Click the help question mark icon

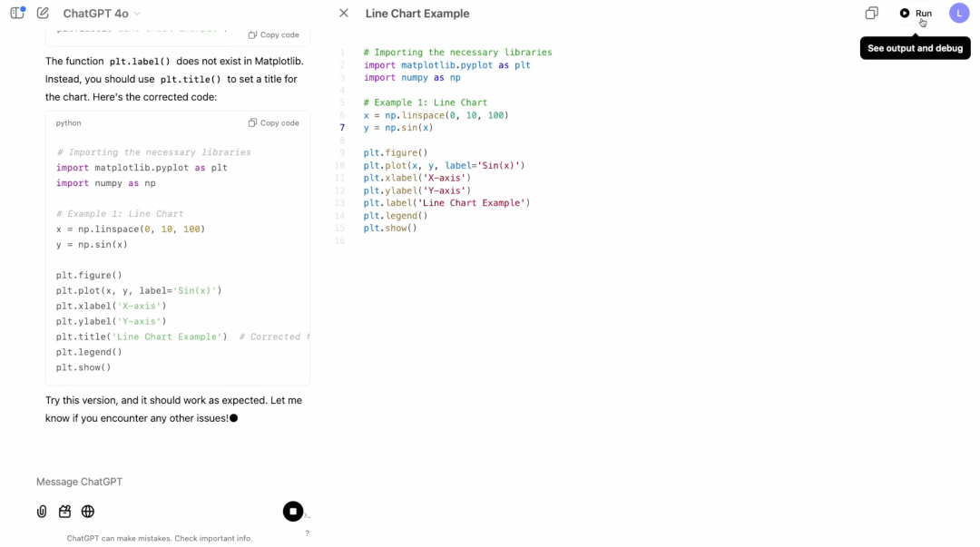pos(307,534)
